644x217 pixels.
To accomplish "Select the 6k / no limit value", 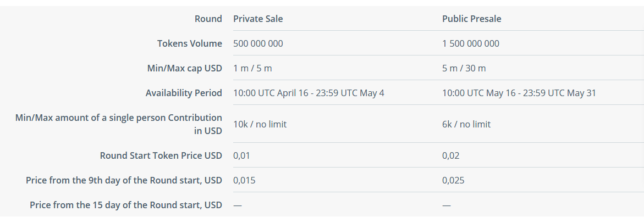I will point(466,124).
